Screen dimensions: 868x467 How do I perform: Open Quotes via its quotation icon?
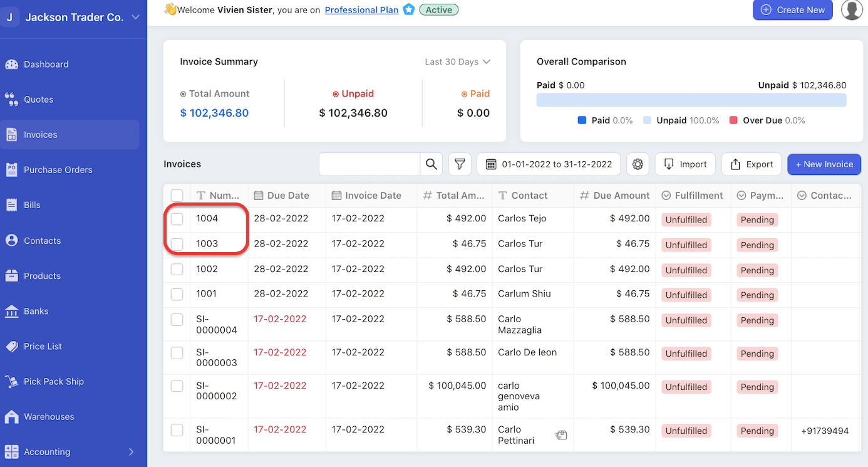click(11, 99)
